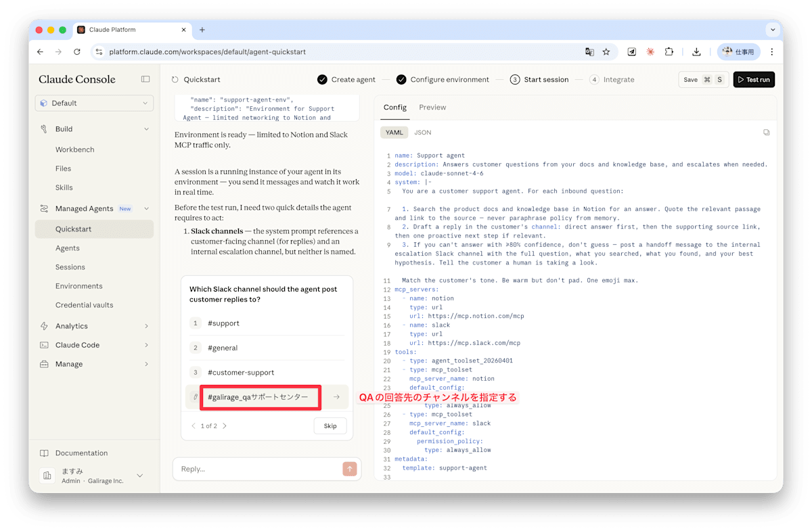Click the 仕事用 Chrome profile button
Screen dimensions: 812x531
tap(738, 51)
